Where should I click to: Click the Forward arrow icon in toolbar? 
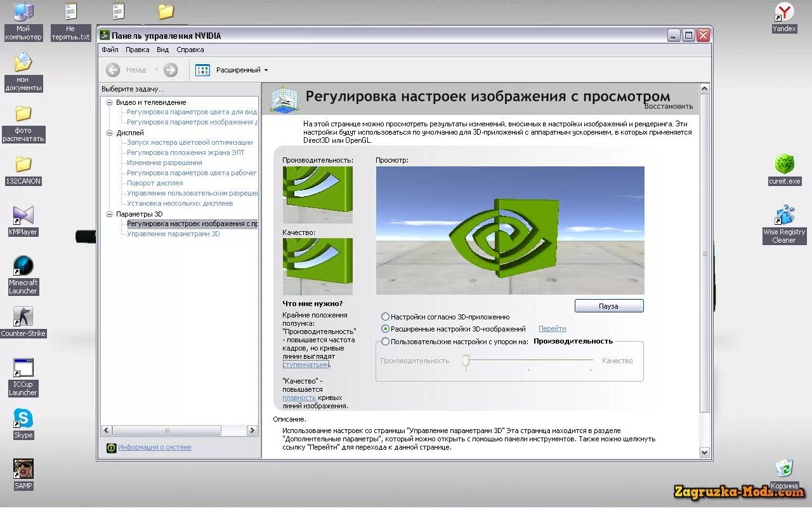[170, 70]
